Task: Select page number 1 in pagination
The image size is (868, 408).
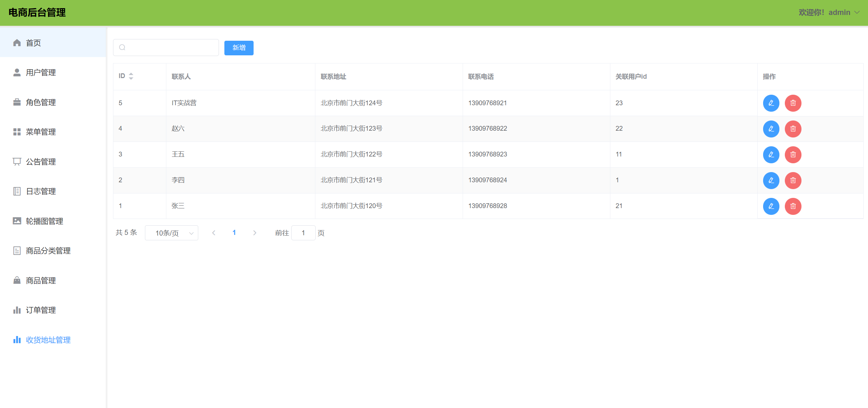Action: coord(234,233)
